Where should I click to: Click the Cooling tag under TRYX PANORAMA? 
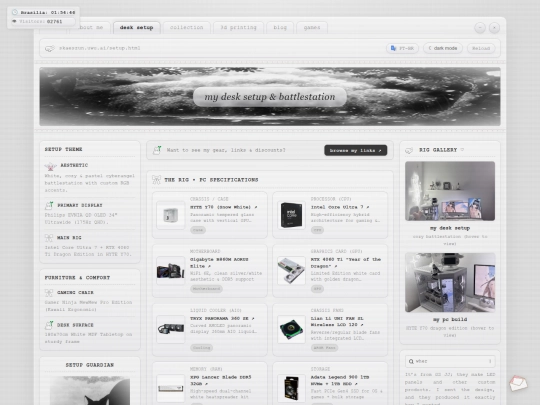click(x=201, y=347)
